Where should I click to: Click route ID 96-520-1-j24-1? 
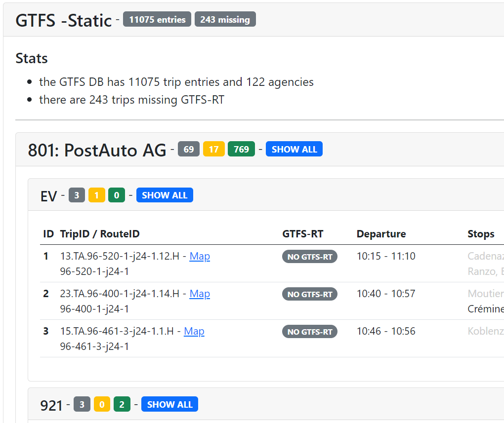pyautogui.click(x=94, y=271)
